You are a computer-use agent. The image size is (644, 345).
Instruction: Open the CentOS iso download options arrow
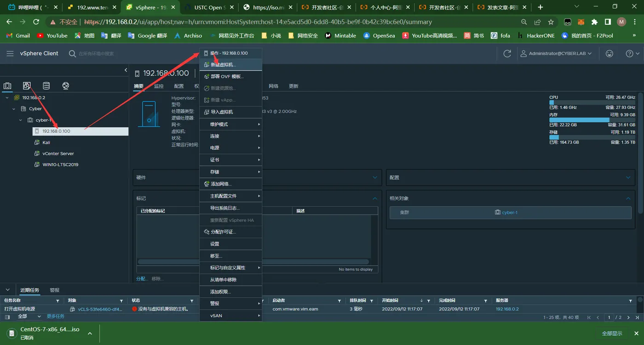click(x=90, y=334)
